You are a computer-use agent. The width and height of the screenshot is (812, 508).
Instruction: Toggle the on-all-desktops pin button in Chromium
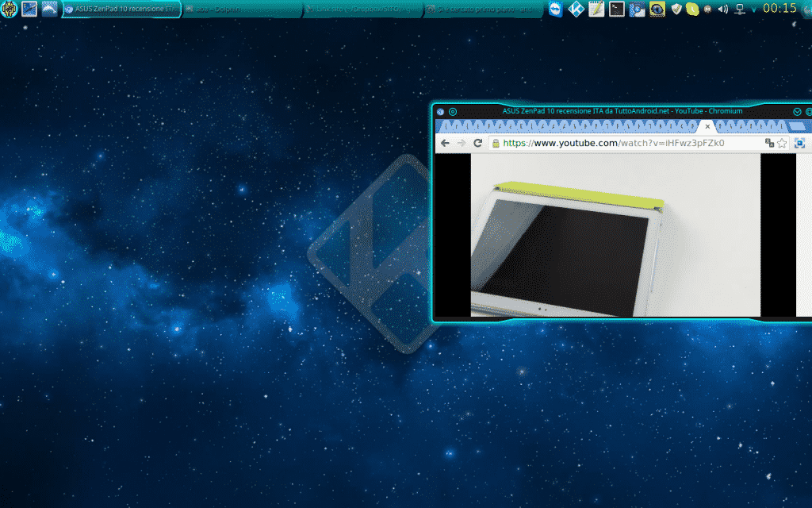click(453, 111)
